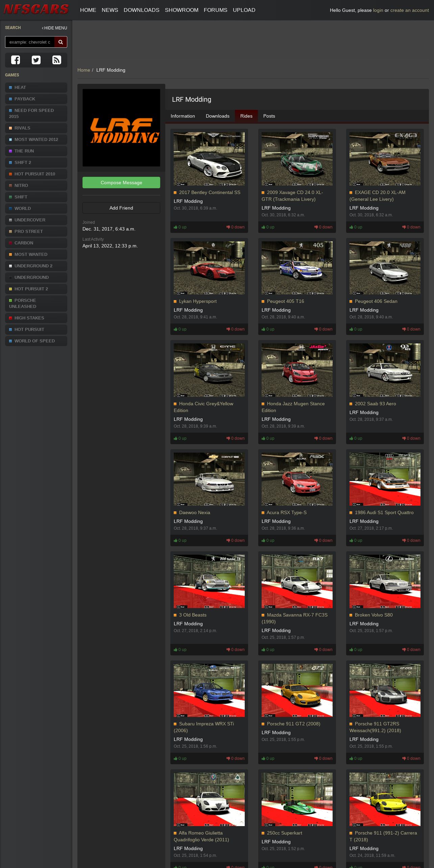The height and width of the screenshot is (868, 434).
Task: Open the Porsche 911 (991-2) Carrera T title
Action: tap(383, 836)
